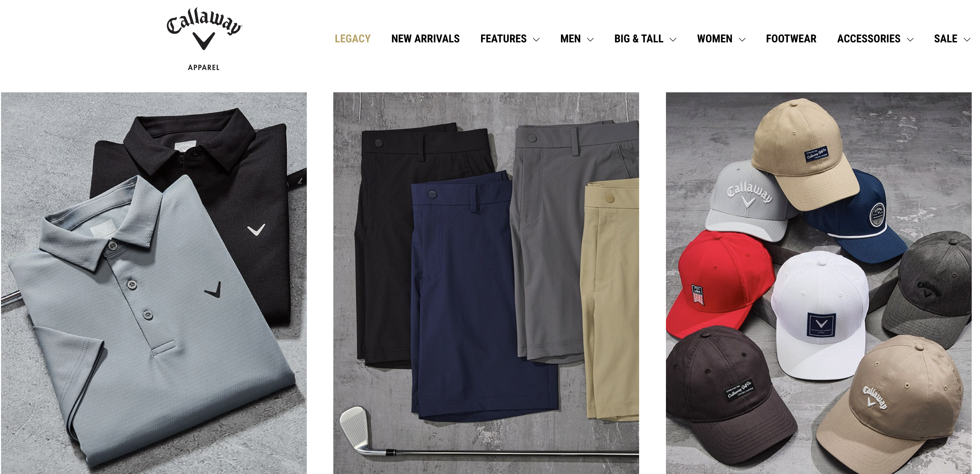
Task: Expand the SALE dropdown chevron
Action: pos(967,40)
